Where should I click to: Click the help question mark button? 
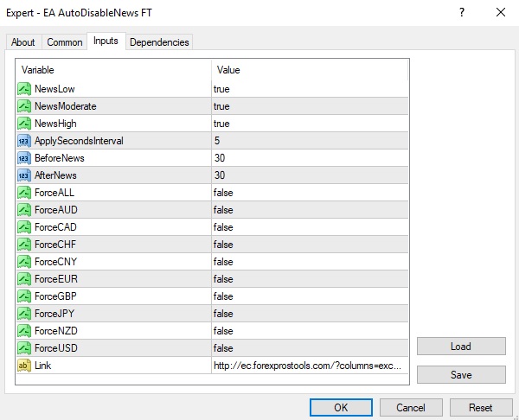pyautogui.click(x=462, y=12)
